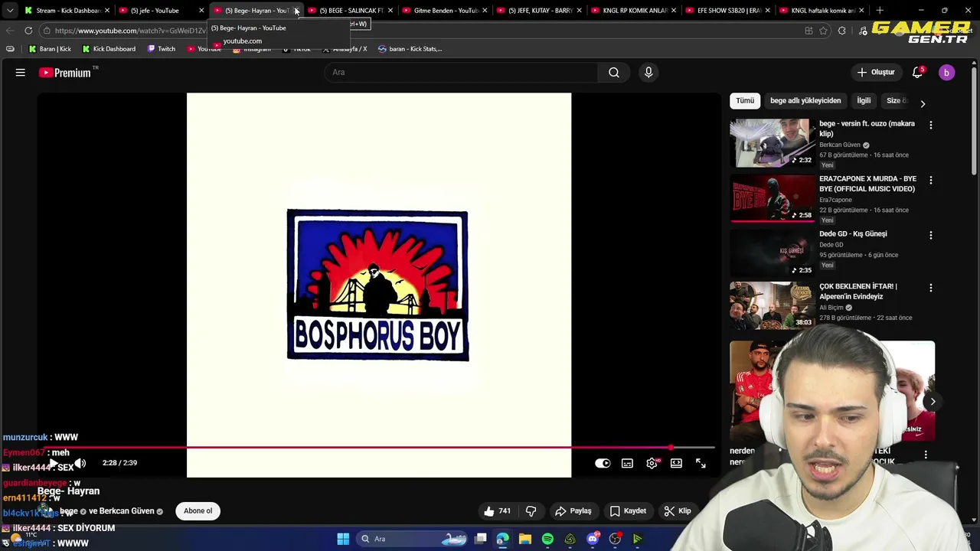980x551 pixels.
Task: Share the video with Paylaş
Action: 573,511
